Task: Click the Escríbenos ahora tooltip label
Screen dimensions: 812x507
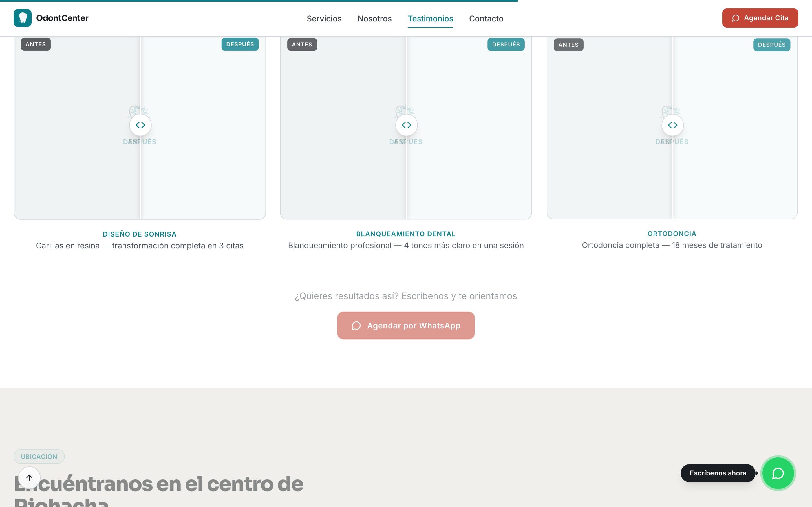Action: 718,473
